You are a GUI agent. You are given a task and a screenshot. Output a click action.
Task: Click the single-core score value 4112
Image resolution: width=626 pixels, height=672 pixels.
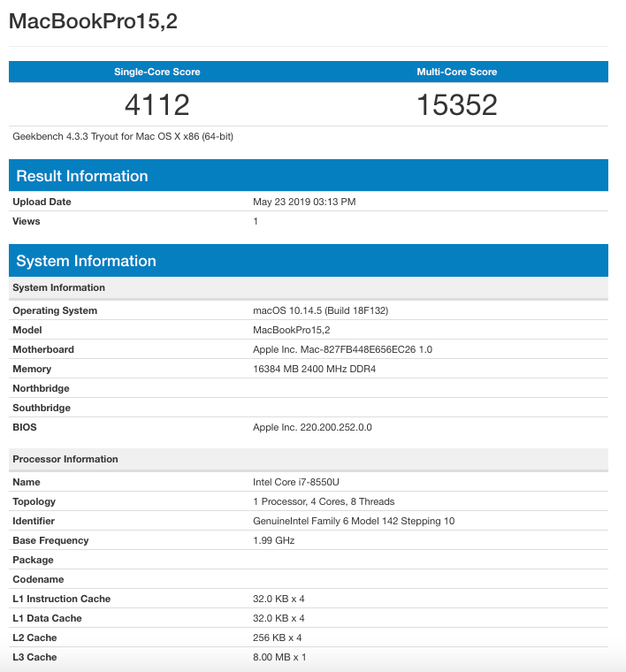coord(156,105)
